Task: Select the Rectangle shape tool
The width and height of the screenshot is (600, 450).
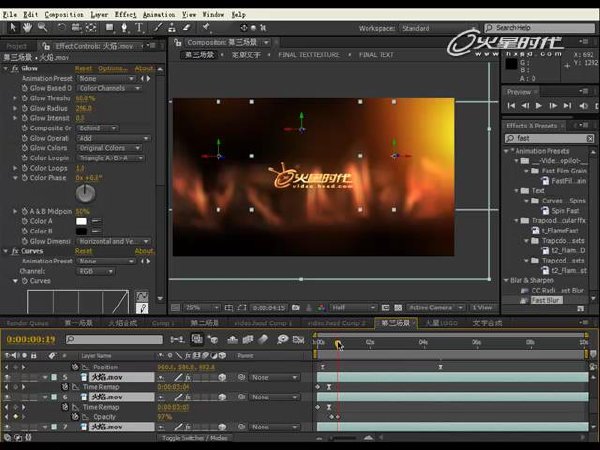Action: pos(109,28)
